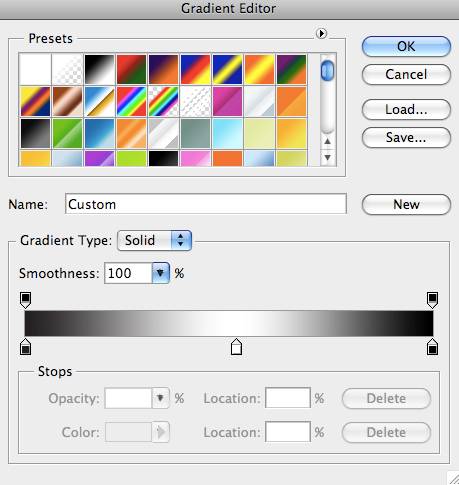Create a gradient with New button
Viewport: 459px width, 485px height.
click(406, 204)
